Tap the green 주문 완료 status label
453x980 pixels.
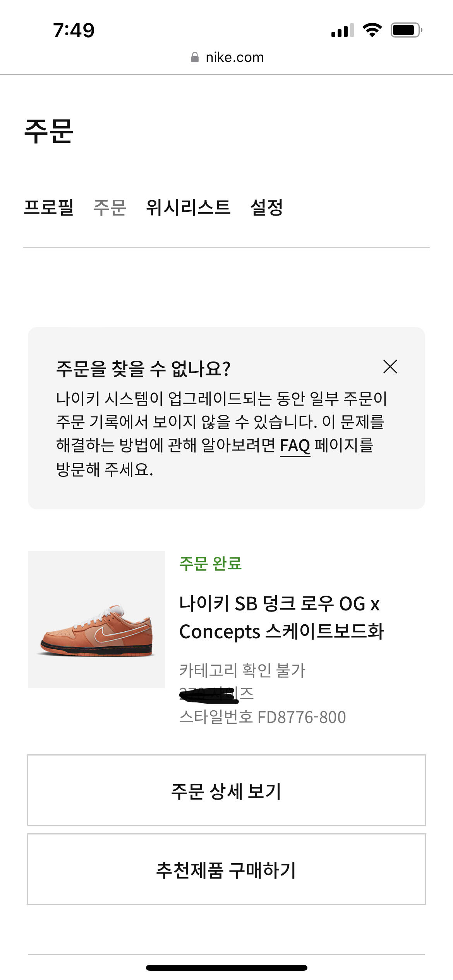pos(210,564)
